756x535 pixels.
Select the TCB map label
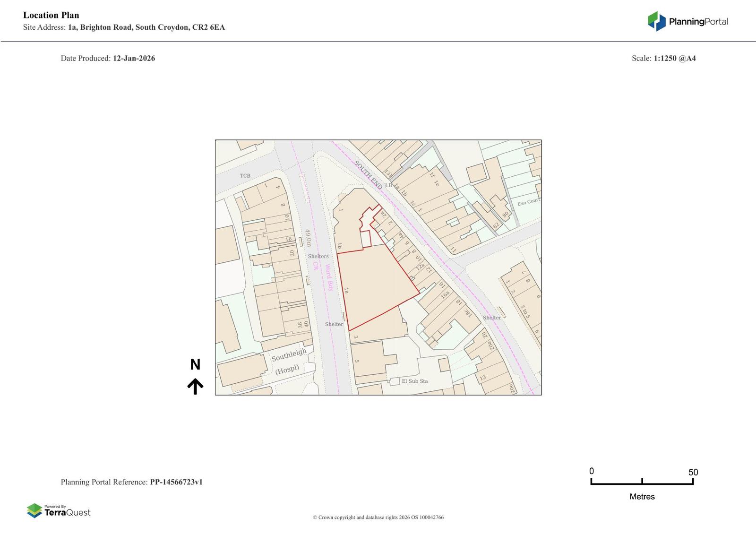245,176
